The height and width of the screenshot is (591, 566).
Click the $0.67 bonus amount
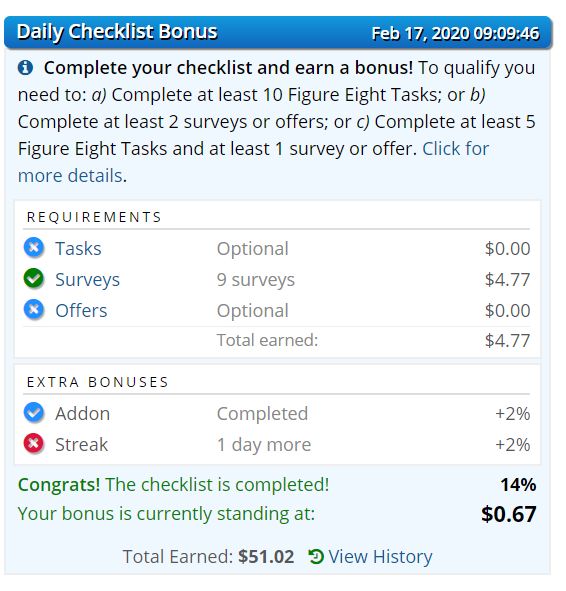509,514
